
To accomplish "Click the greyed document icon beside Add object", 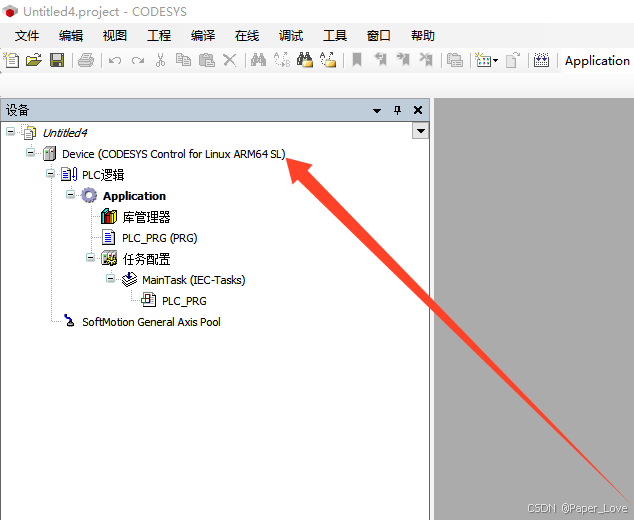I will (512, 60).
